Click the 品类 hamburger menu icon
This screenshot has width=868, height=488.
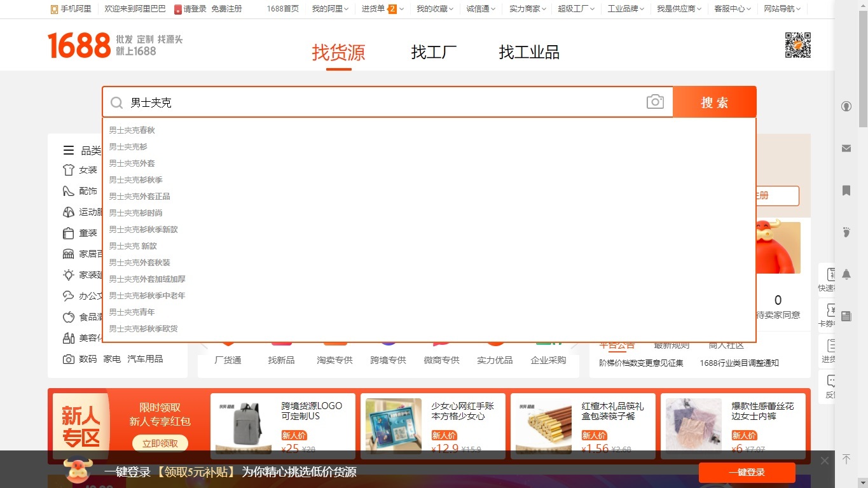pos(69,151)
